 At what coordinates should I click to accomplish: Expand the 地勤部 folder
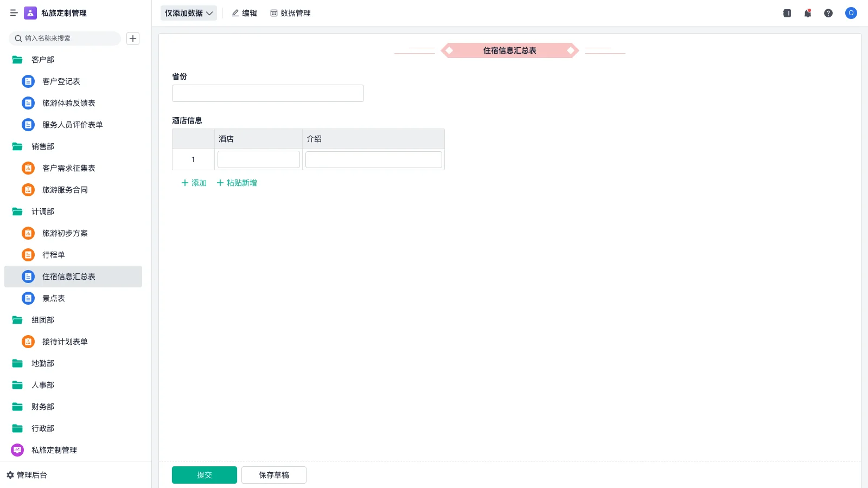pyautogui.click(x=17, y=363)
